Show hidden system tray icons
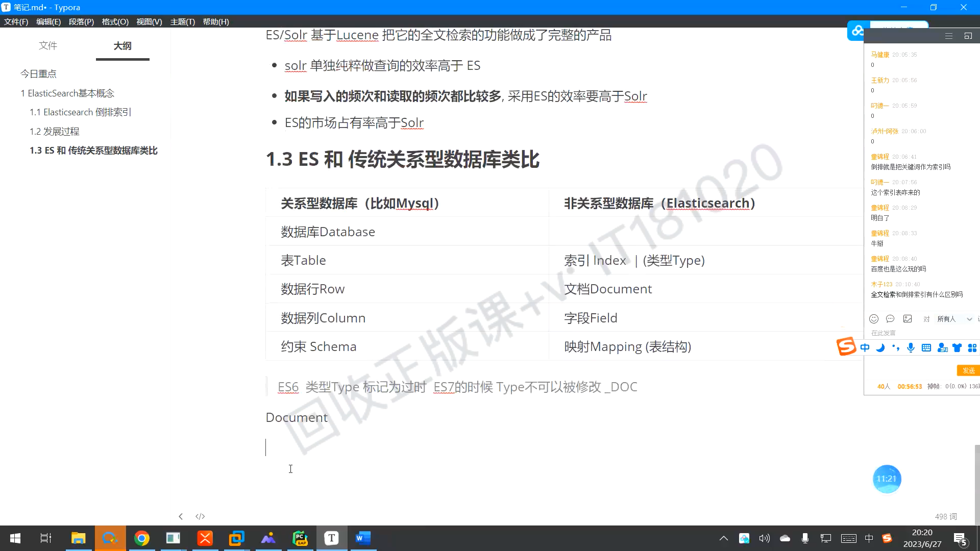 coord(723,538)
